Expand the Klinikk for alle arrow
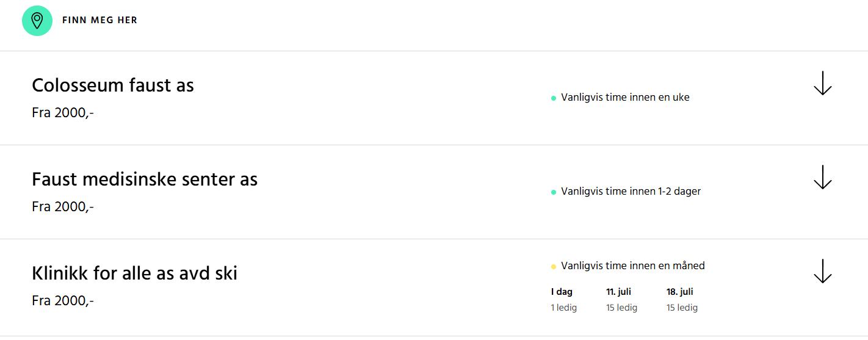Screen dimensions: 868x340 [822, 272]
